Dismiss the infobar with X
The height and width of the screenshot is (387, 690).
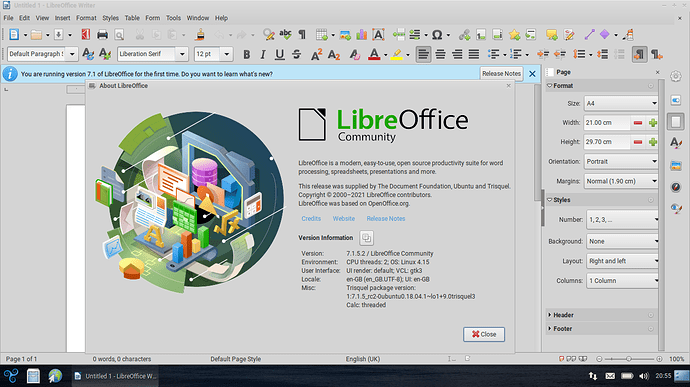point(532,74)
